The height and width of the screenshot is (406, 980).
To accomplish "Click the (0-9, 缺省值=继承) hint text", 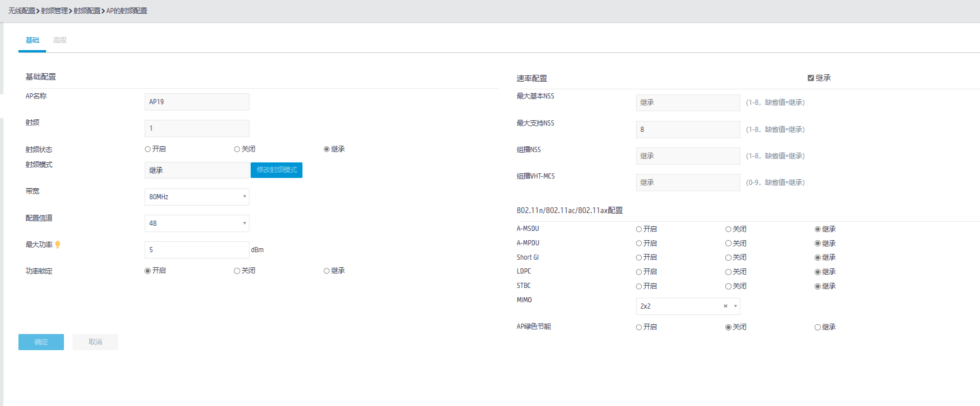I will 775,183.
